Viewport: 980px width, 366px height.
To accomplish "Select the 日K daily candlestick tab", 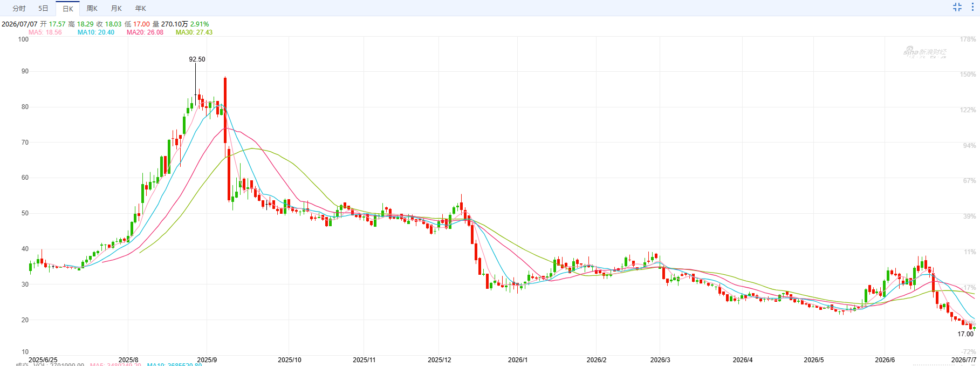I will pos(68,9).
